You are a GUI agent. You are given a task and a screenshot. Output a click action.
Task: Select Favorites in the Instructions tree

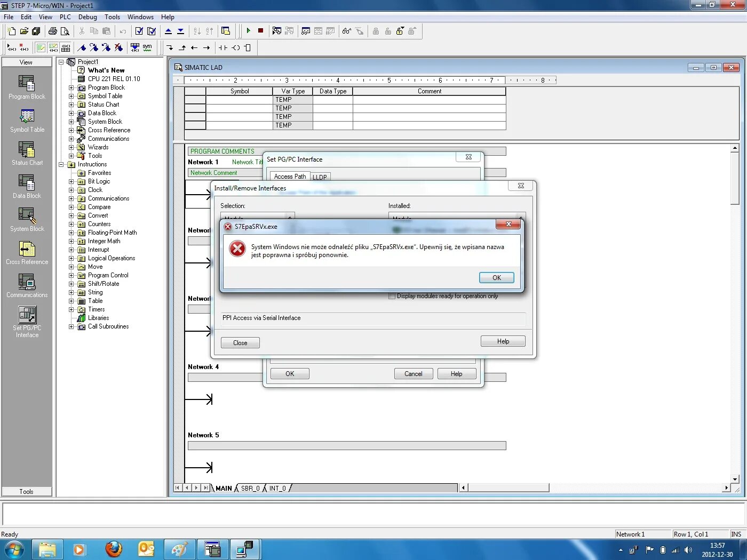99,173
